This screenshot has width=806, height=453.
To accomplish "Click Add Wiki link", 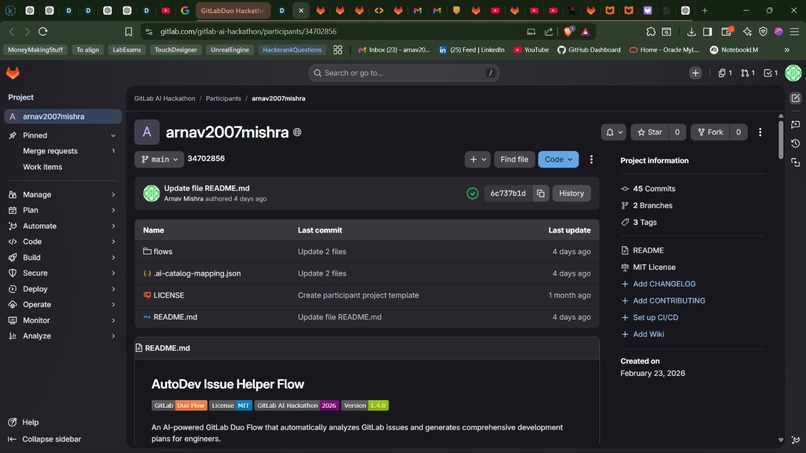I will pyautogui.click(x=648, y=334).
